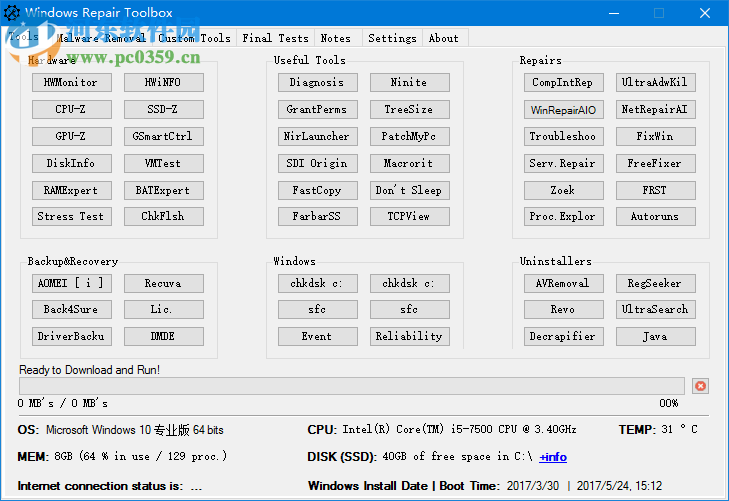Open FarbarSS
This screenshot has height=501, width=729.
click(x=318, y=216)
